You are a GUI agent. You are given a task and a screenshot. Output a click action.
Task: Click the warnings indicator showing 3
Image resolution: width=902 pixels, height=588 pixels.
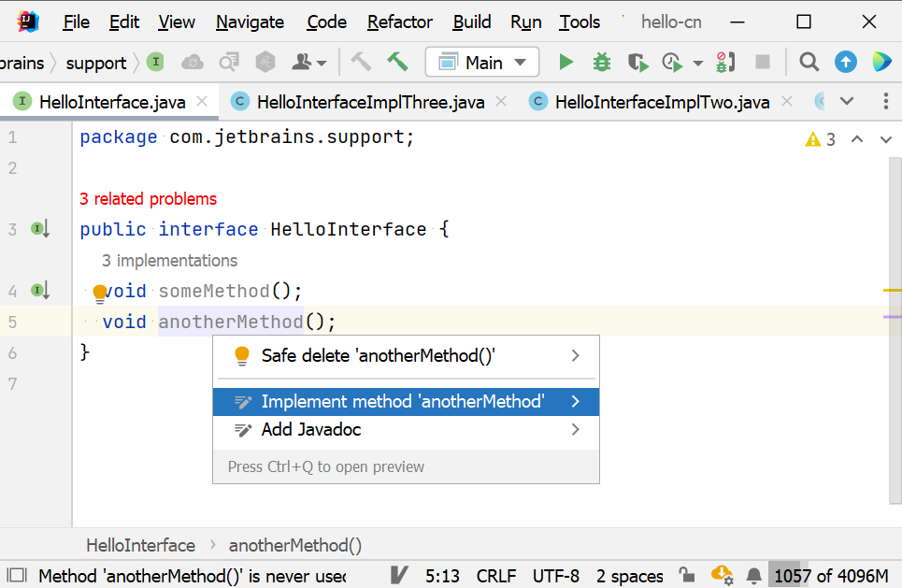(821, 139)
